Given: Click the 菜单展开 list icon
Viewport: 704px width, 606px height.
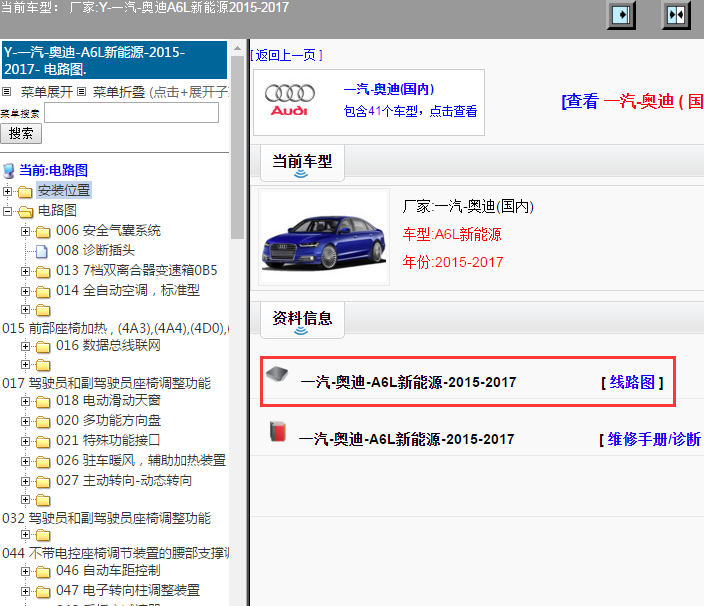Looking at the screenshot, I should pos(6,92).
